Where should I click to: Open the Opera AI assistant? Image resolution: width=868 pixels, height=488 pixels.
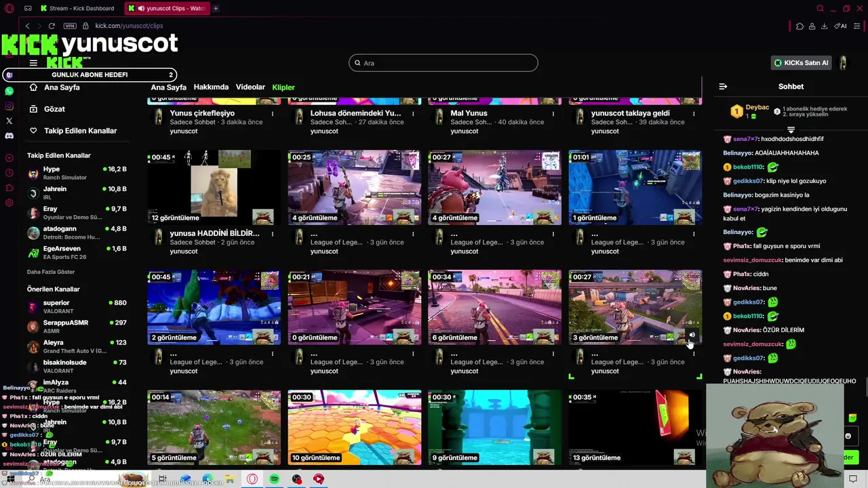tap(841, 26)
